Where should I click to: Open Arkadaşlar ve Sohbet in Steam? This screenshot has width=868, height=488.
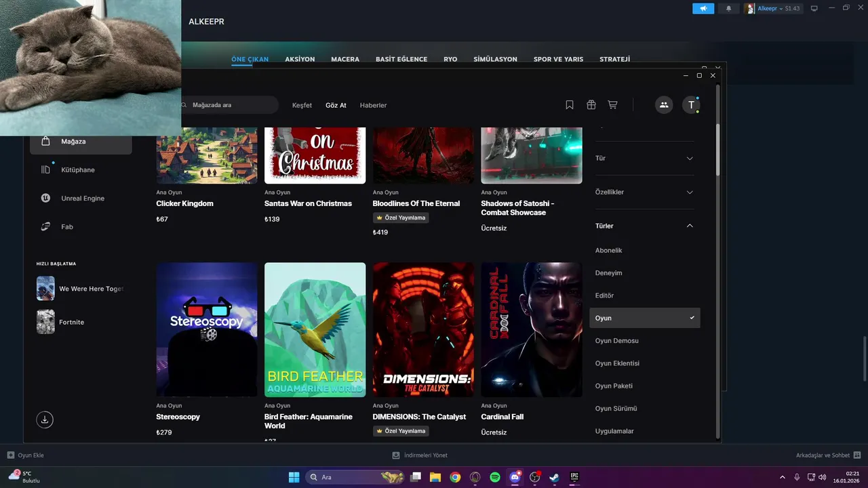point(829,455)
